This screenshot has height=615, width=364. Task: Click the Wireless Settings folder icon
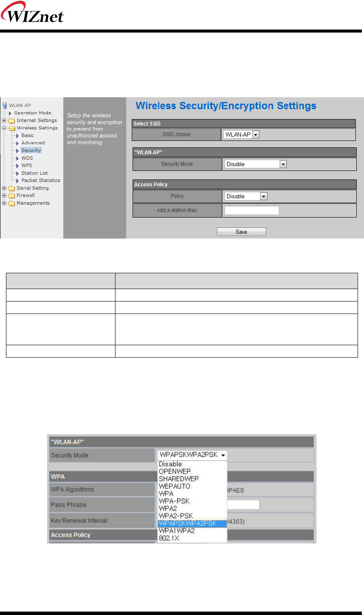point(12,128)
